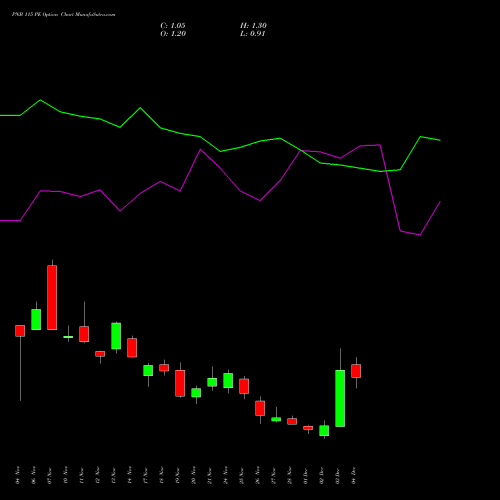Select the red candlestick above 04 Dec
The width and height of the screenshot is (500, 500).
click(x=356, y=371)
